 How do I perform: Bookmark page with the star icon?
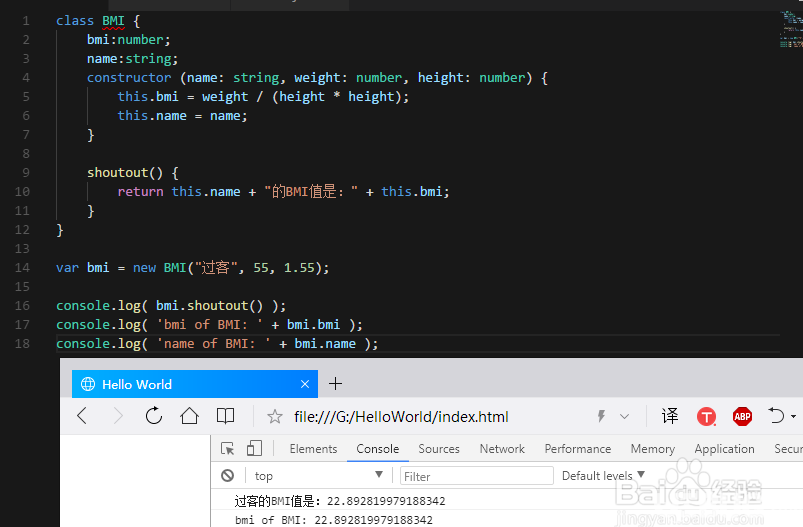pos(275,416)
